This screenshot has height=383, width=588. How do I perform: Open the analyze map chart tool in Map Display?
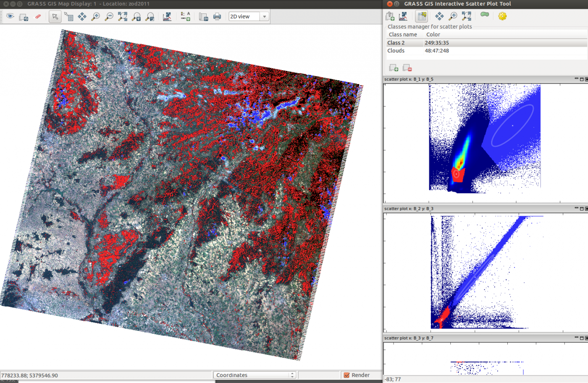(167, 16)
